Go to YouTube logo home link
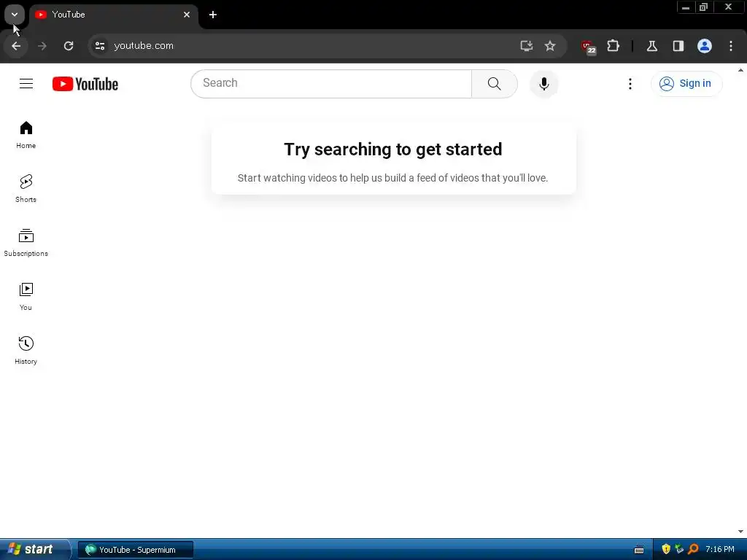The height and width of the screenshot is (560, 747). click(85, 84)
